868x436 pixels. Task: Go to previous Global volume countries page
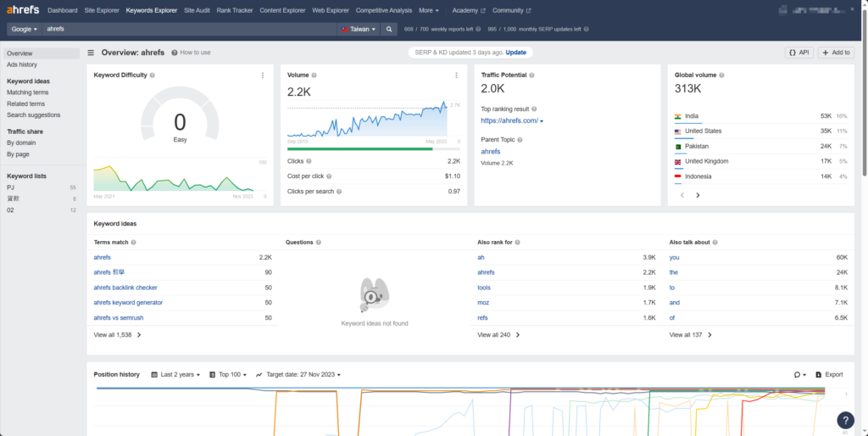(682, 195)
